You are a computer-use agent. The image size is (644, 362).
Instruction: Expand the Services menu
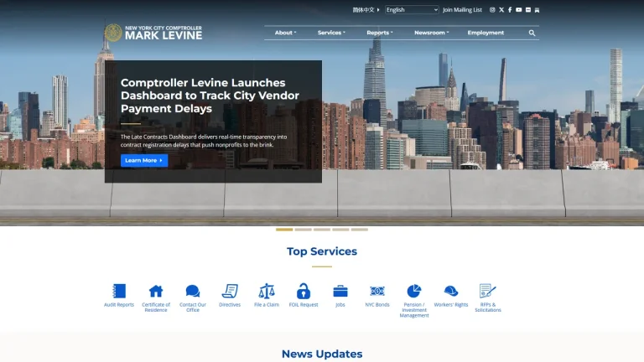pyautogui.click(x=331, y=33)
